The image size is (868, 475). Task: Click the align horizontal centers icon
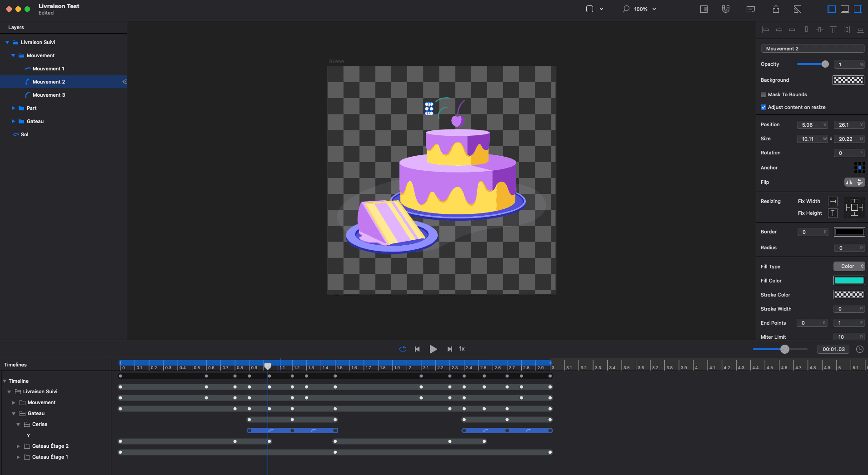[x=779, y=30]
